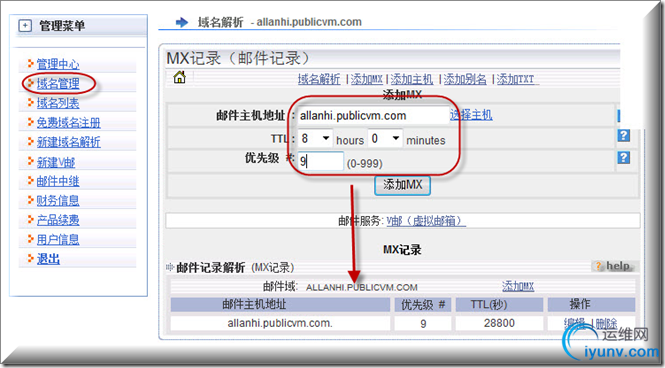Open 邮件中继 in the sidebar menu
The image size is (665, 368).
pyautogui.click(x=58, y=181)
